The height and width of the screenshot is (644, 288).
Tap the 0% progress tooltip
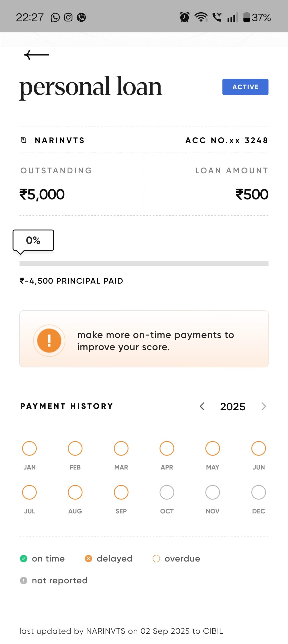click(x=33, y=240)
